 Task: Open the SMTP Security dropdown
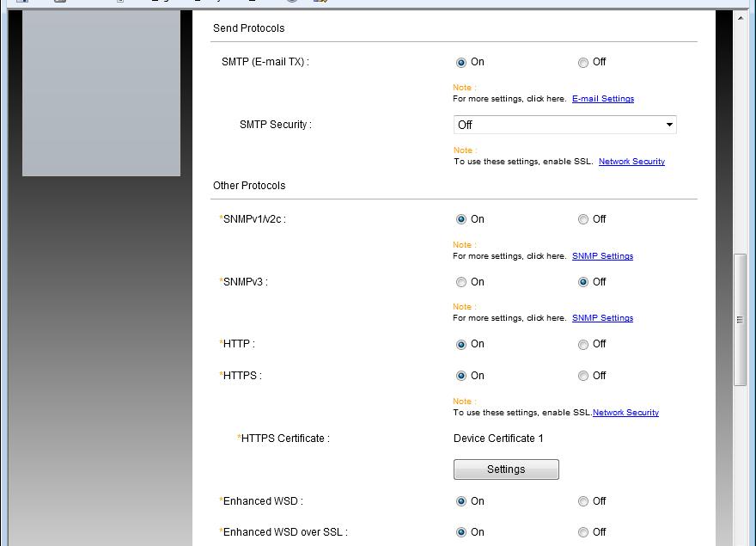pos(564,125)
